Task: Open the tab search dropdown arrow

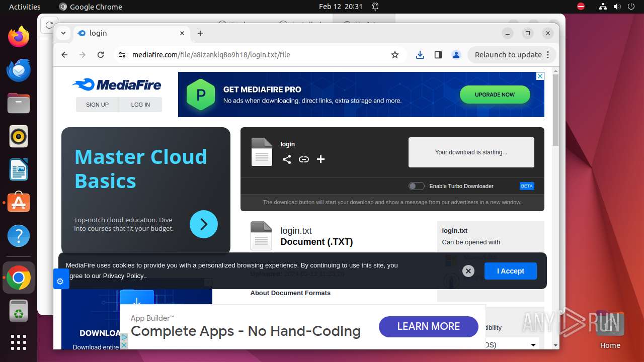Action: [63, 33]
